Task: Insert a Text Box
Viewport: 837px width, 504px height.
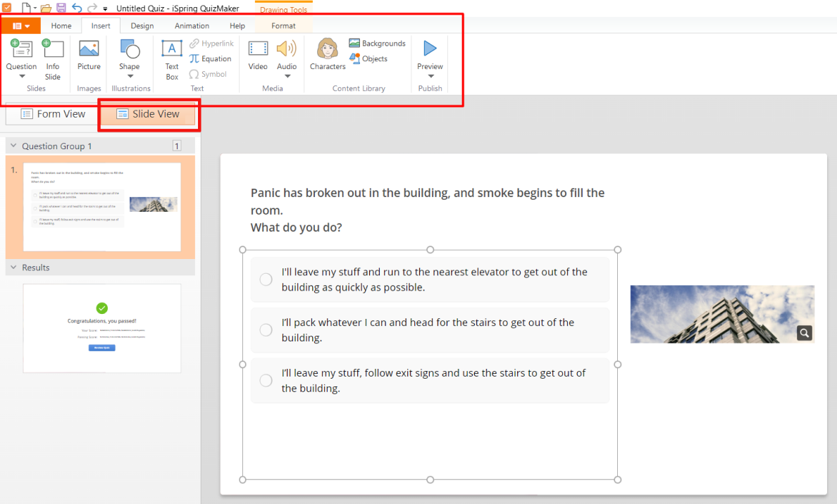Action: click(x=171, y=60)
